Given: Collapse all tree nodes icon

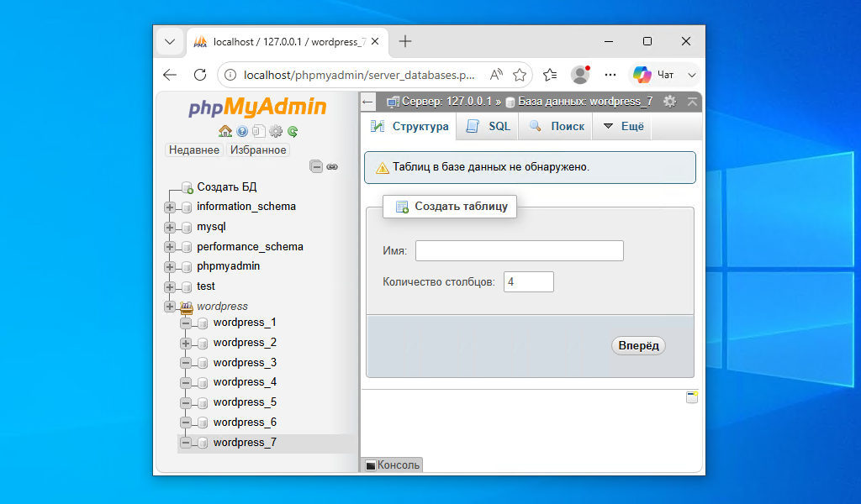Looking at the screenshot, I should pyautogui.click(x=316, y=166).
